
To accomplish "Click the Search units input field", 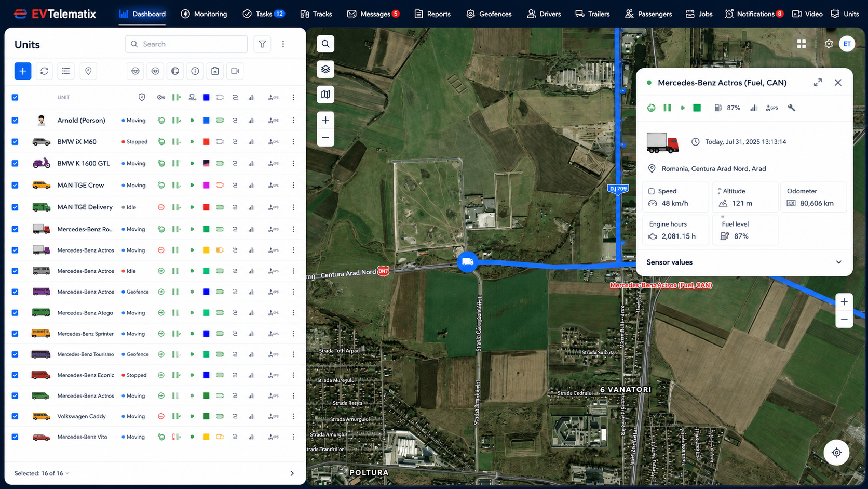I will click(186, 44).
